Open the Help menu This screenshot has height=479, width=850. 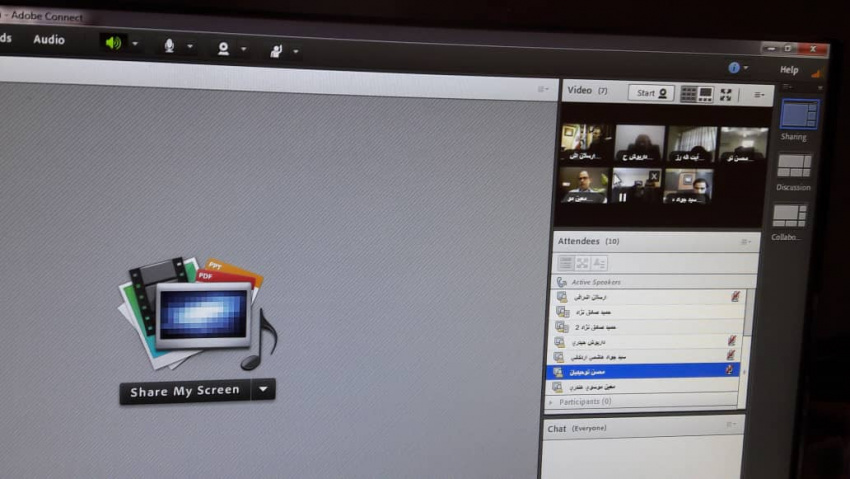[789, 70]
